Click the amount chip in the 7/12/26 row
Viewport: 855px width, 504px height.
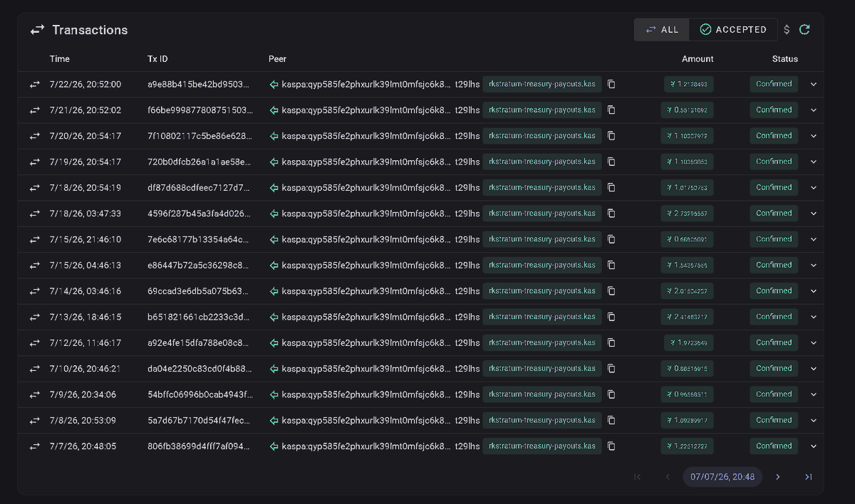click(688, 342)
